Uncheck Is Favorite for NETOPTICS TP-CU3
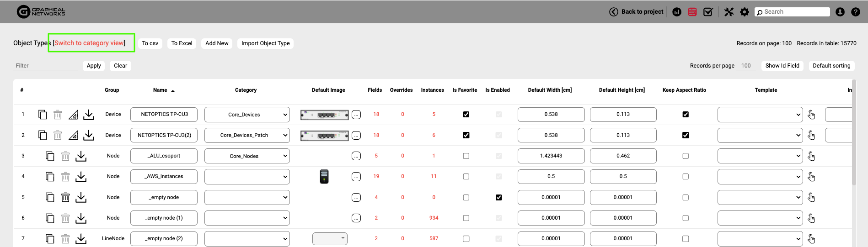The image size is (868, 247). click(466, 115)
